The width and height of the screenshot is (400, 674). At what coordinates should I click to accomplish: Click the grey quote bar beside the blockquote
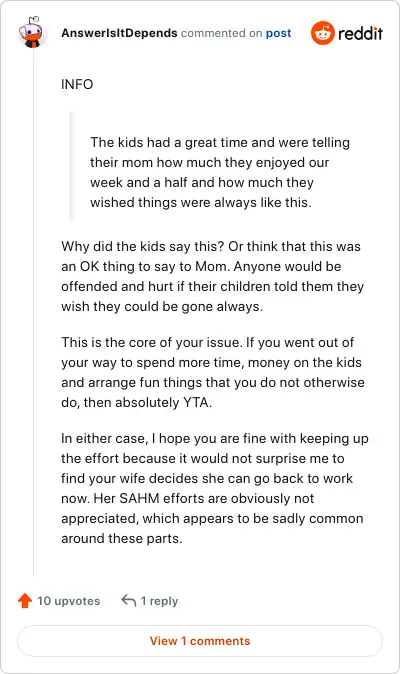tap(72, 167)
